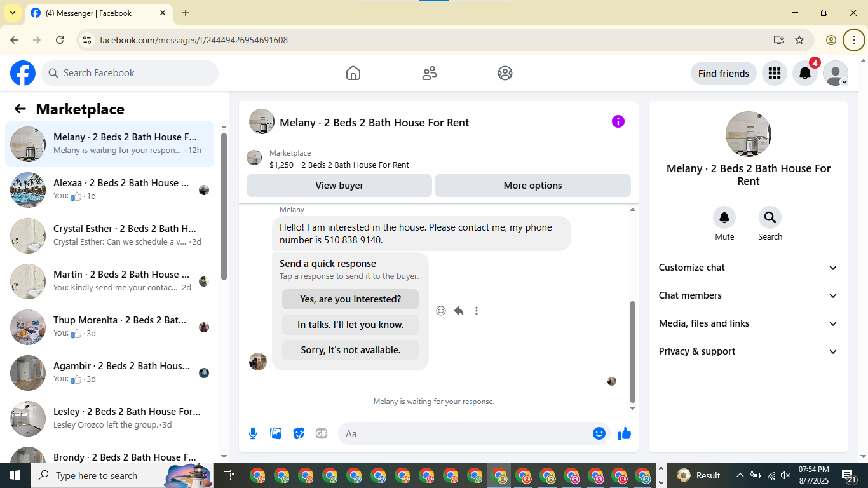Screen dimensions: 868x488
Task: Search in conversation magnifier icon
Action: pos(770,218)
